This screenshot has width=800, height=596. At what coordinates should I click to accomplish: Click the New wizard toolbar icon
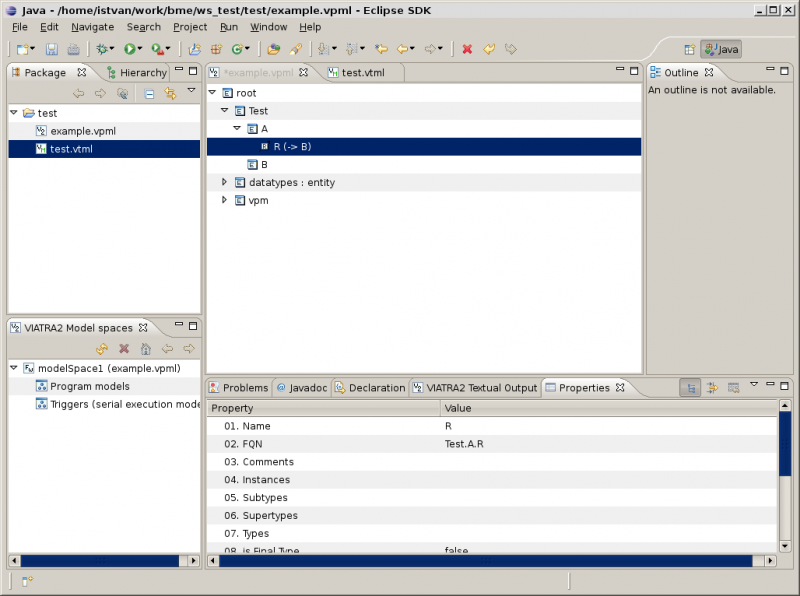[x=22, y=49]
